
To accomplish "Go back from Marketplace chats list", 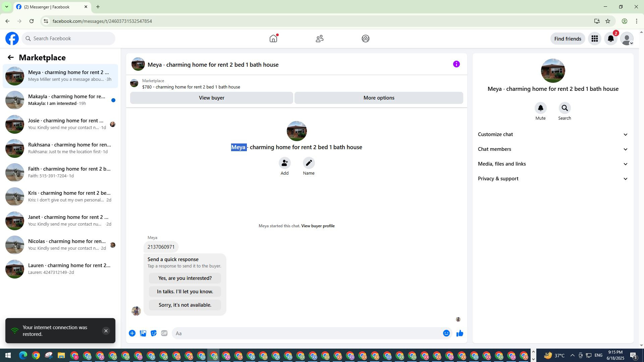I will (11, 57).
